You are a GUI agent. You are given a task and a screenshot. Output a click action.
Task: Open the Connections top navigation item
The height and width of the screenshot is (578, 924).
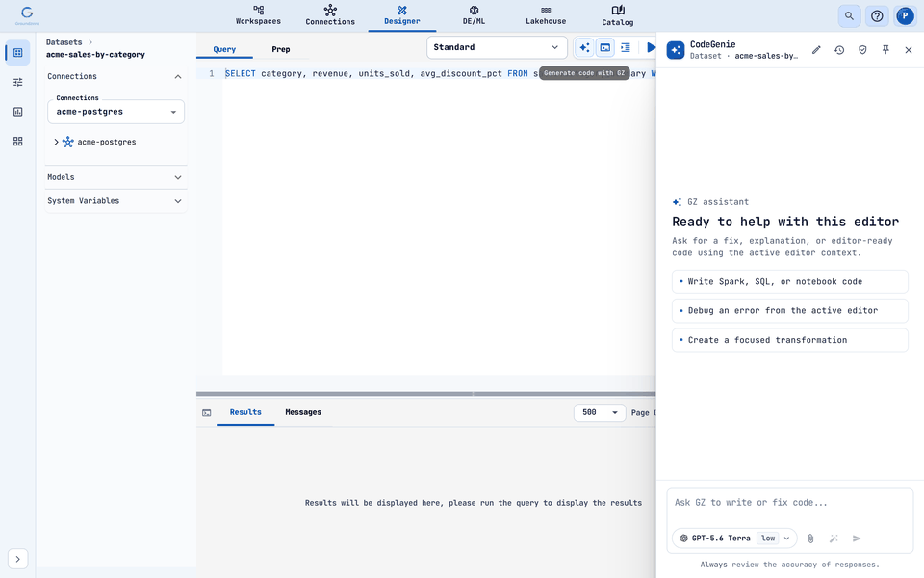(330, 15)
